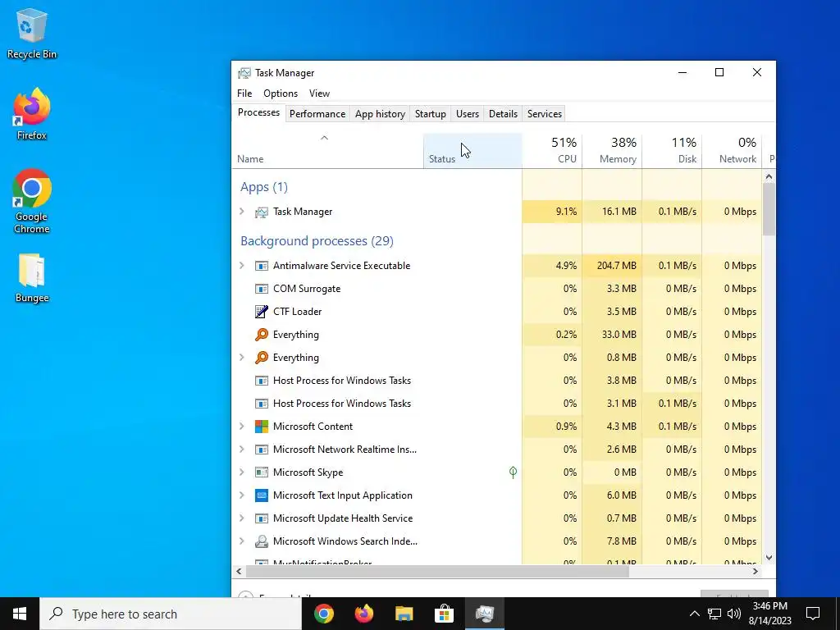
Task: Click the CTF Loader pen icon
Action: [262, 312]
